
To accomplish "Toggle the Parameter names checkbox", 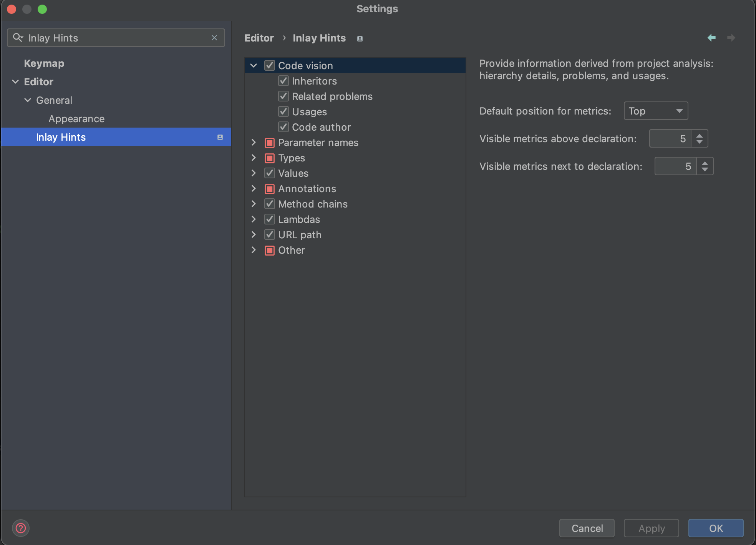I will [270, 143].
